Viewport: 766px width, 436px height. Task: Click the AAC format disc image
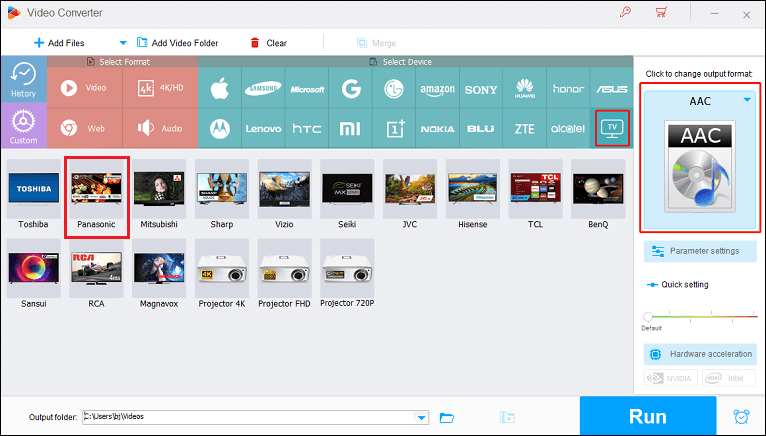click(x=700, y=166)
